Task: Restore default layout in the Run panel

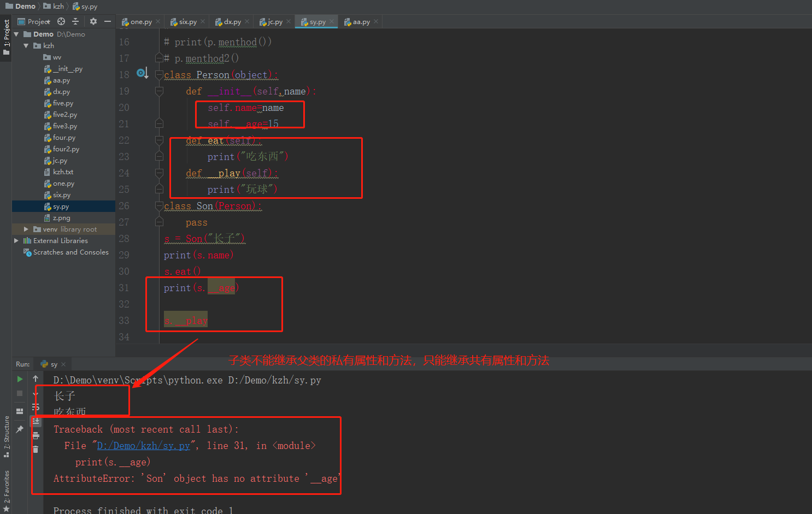Action: click(x=20, y=411)
